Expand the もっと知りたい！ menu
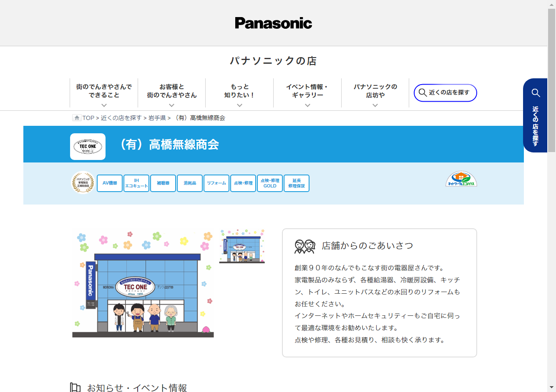Screen dimensions: 556x392 (x=239, y=93)
